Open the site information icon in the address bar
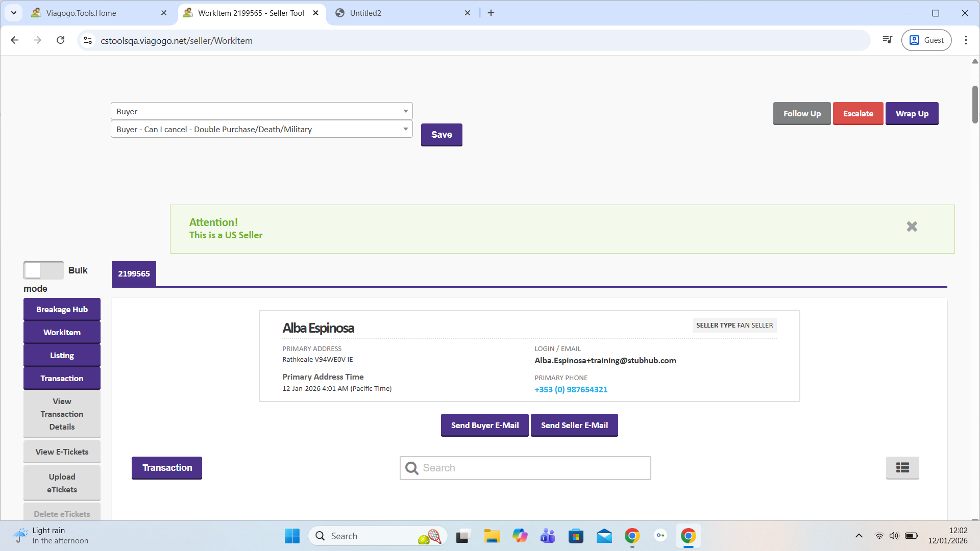980x551 pixels. [x=88, y=40]
